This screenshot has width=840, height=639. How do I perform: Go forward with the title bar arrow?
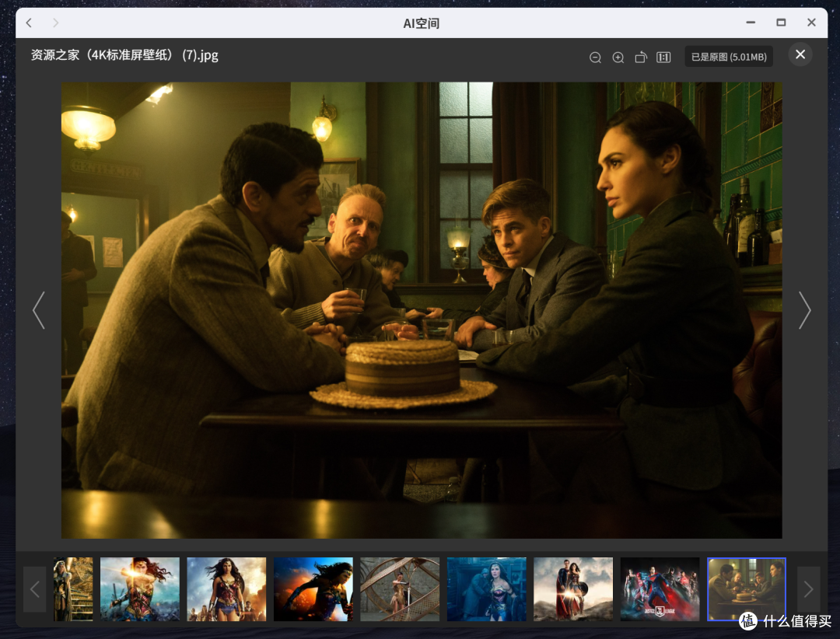coord(55,23)
